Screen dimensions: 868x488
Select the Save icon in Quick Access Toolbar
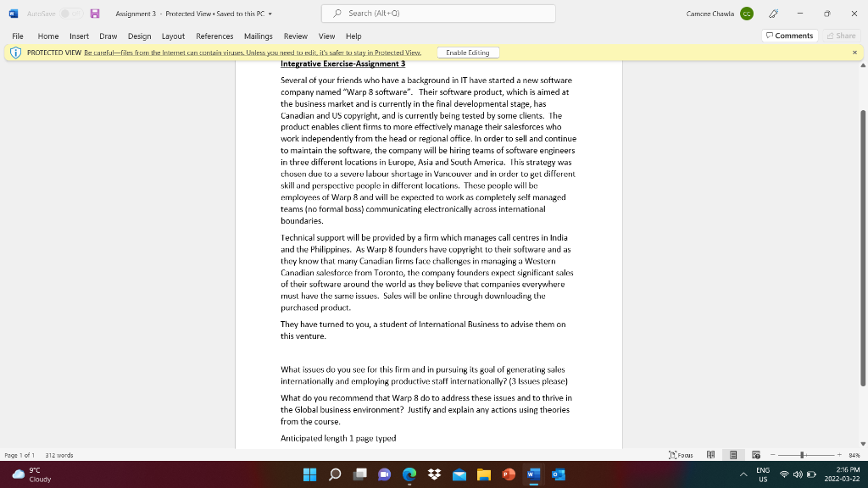pos(94,12)
